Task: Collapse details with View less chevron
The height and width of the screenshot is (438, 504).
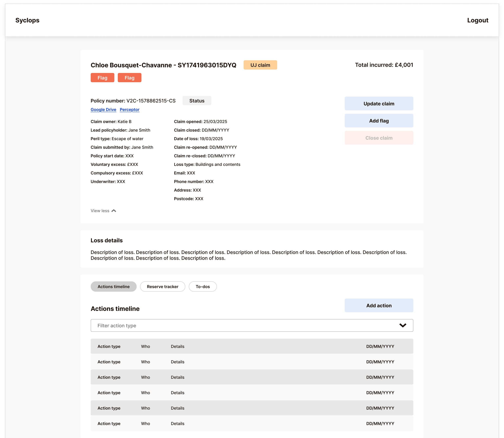Action: 114,211
